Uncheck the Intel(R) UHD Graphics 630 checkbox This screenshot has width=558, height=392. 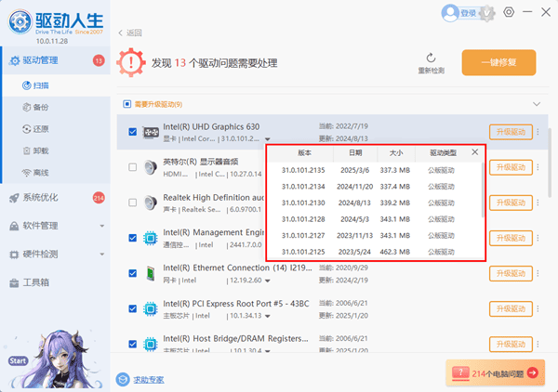coord(133,132)
